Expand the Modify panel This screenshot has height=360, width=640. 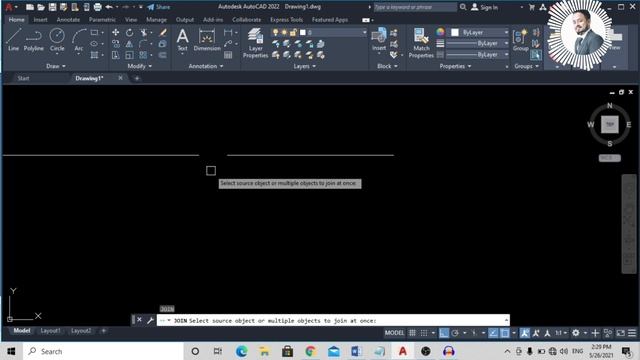coord(139,66)
